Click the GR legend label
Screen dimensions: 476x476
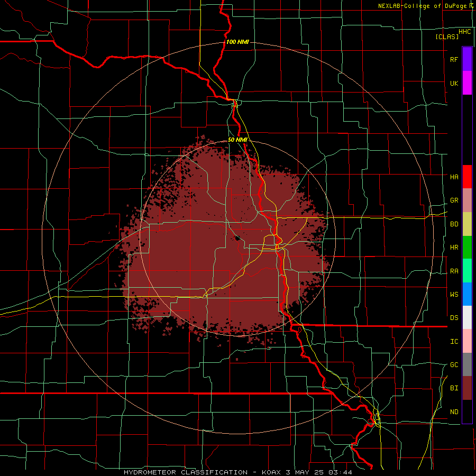click(x=454, y=200)
